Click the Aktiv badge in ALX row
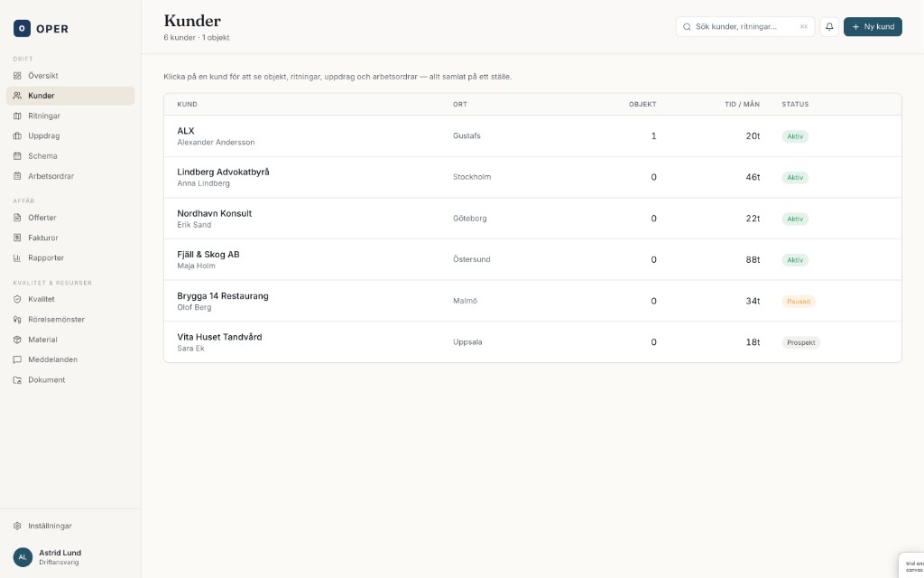The image size is (924, 578). click(795, 136)
